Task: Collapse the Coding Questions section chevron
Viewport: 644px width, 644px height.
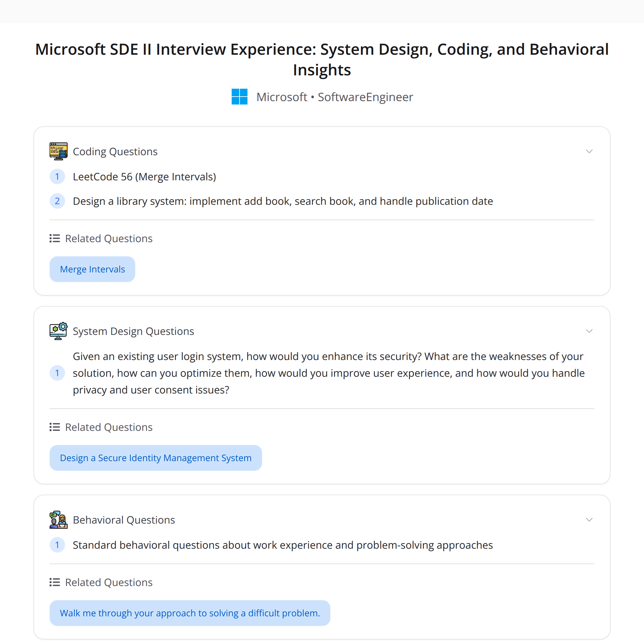Action: 589,151
